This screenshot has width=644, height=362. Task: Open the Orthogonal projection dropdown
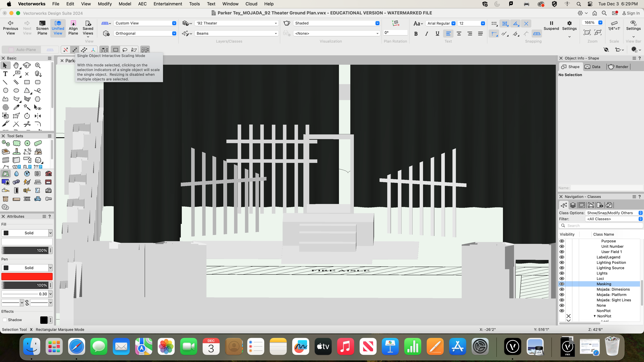pos(145,34)
